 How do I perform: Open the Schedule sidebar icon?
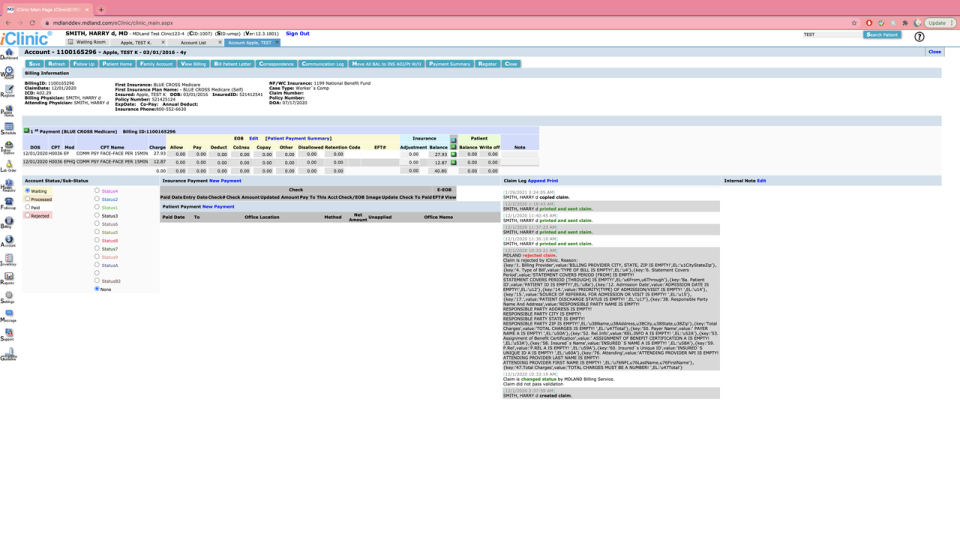point(9,129)
